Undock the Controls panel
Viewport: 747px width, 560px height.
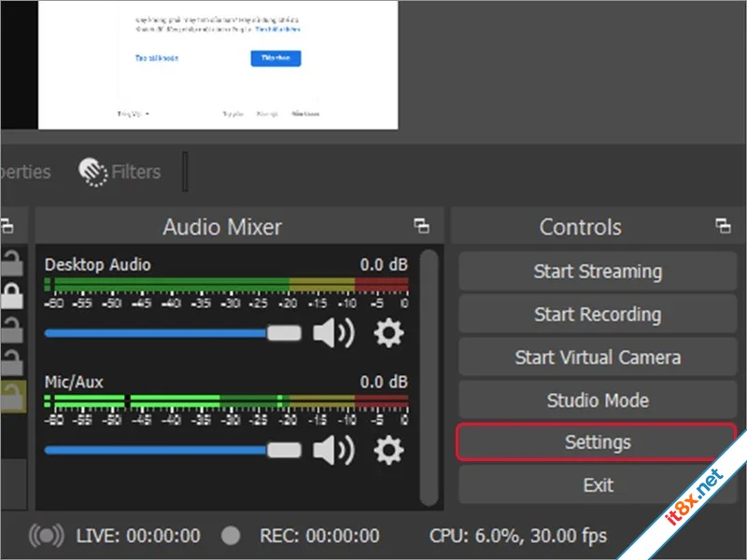tap(723, 226)
